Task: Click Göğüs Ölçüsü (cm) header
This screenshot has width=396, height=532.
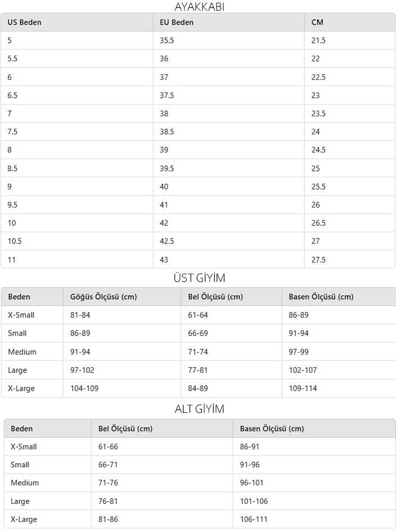Action: pos(122,297)
